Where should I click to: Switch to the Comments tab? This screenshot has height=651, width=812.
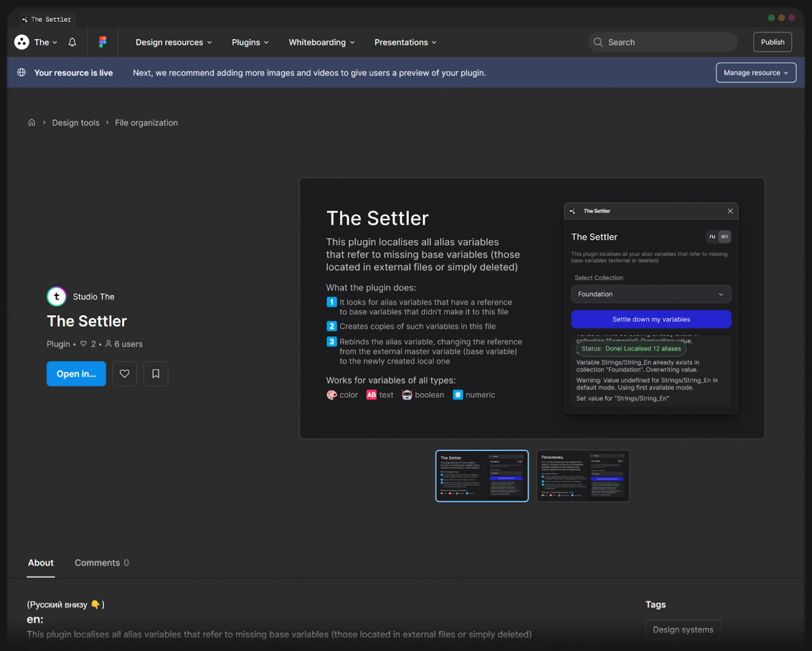pos(102,563)
